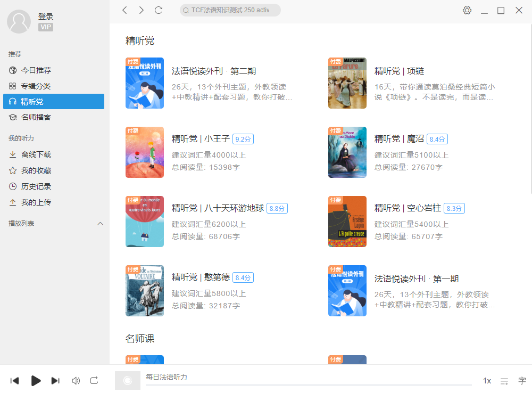Open the playlist queue icon
The image size is (532, 393).
(x=504, y=381)
